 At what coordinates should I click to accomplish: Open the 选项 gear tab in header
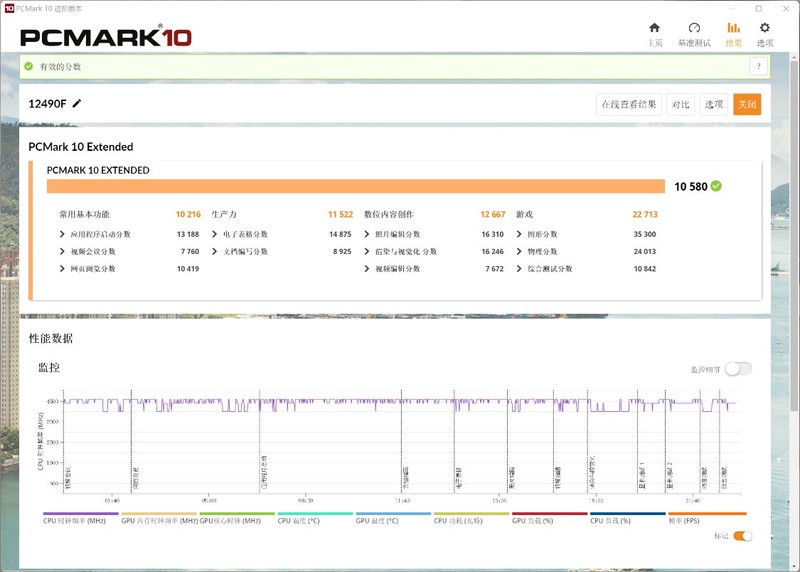[x=765, y=34]
